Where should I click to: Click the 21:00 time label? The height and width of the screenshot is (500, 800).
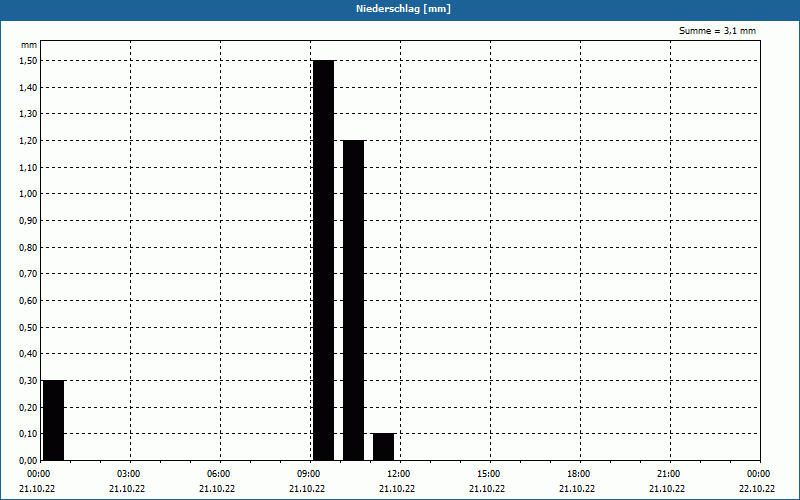(x=669, y=474)
